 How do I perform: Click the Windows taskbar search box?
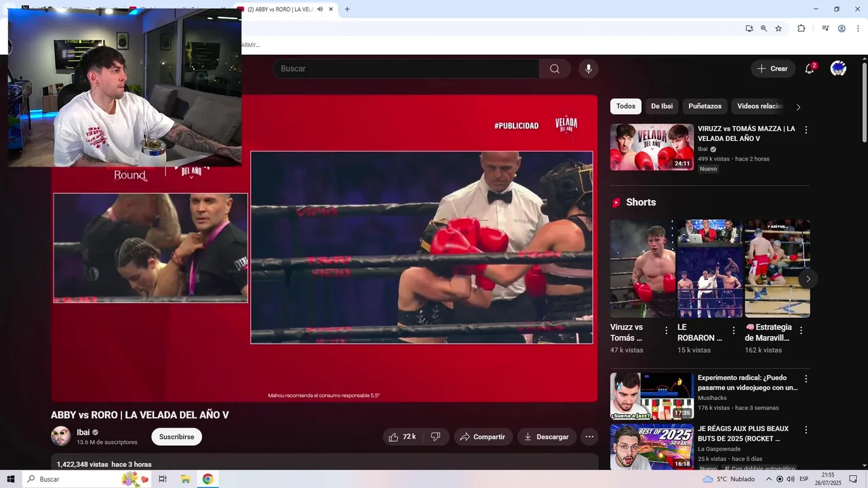tap(88, 479)
